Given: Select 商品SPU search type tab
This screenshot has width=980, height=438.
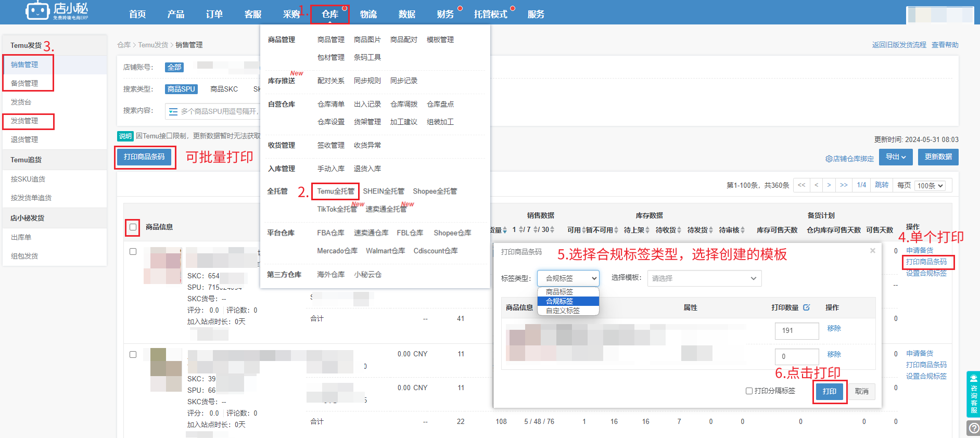Looking at the screenshot, I should [181, 89].
